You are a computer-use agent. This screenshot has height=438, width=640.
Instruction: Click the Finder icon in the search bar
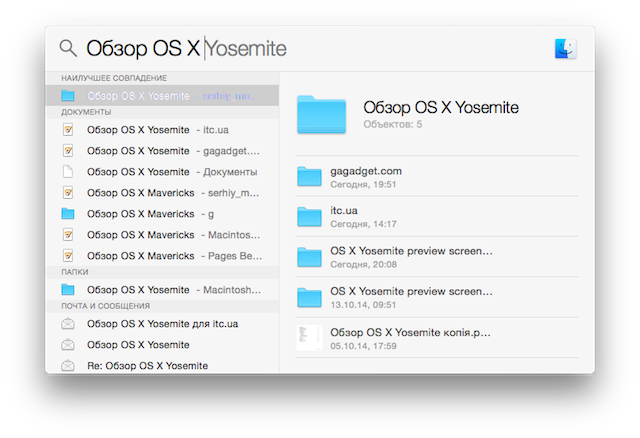tap(565, 49)
